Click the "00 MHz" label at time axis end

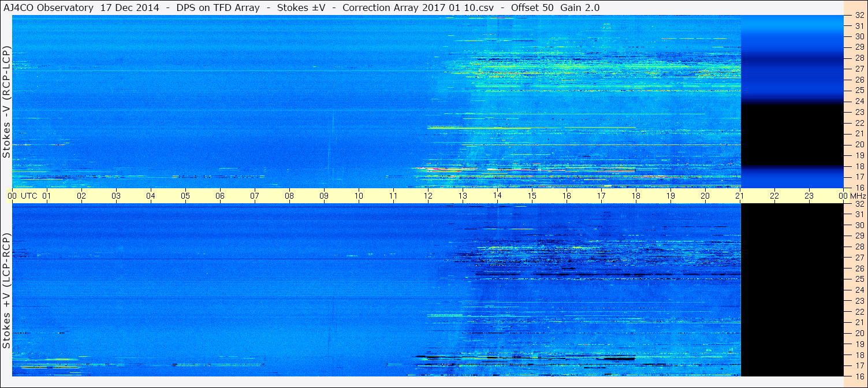pyautogui.click(x=852, y=196)
